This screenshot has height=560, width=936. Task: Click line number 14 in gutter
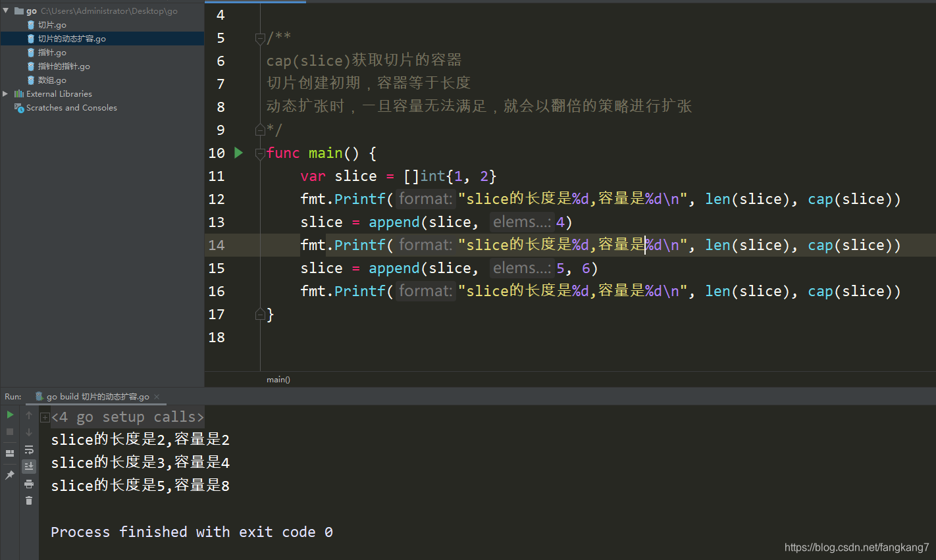(217, 245)
